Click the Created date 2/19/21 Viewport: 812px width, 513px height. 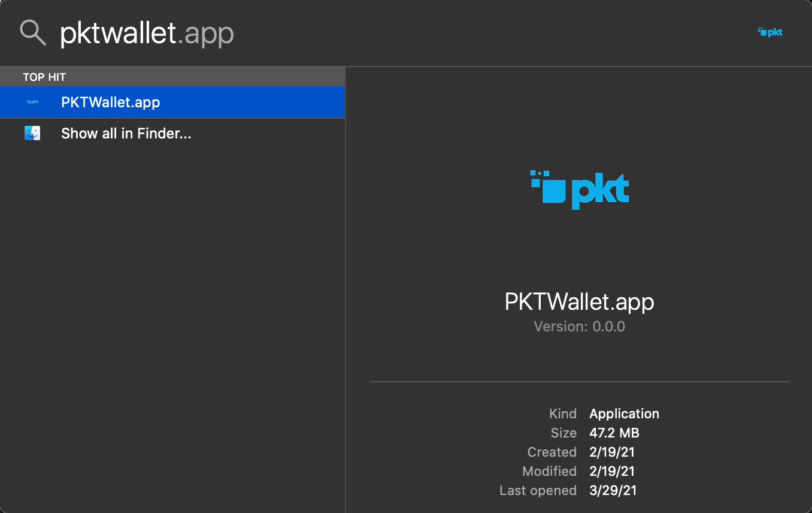click(x=611, y=452)
